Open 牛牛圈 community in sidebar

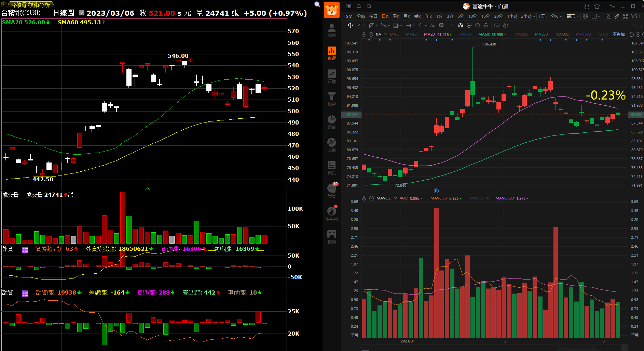point(331,213)
